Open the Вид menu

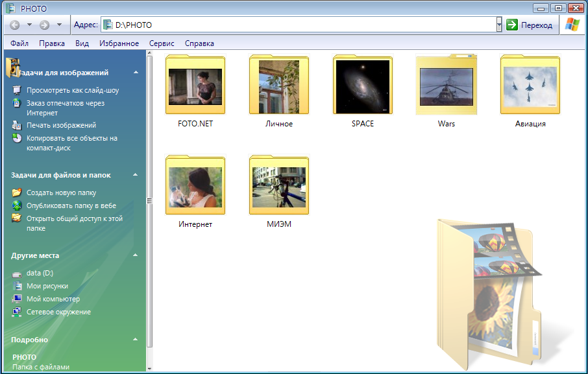click(82, 43)
